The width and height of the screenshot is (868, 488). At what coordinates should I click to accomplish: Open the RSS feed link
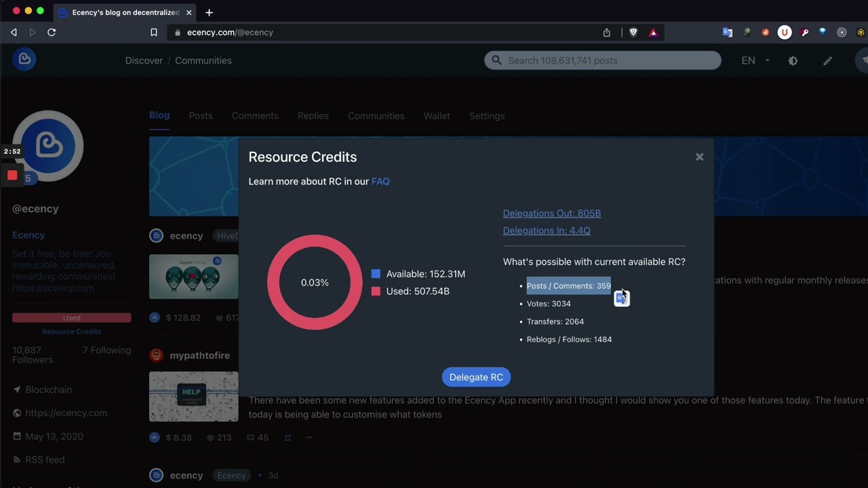[x=45, y=460]
